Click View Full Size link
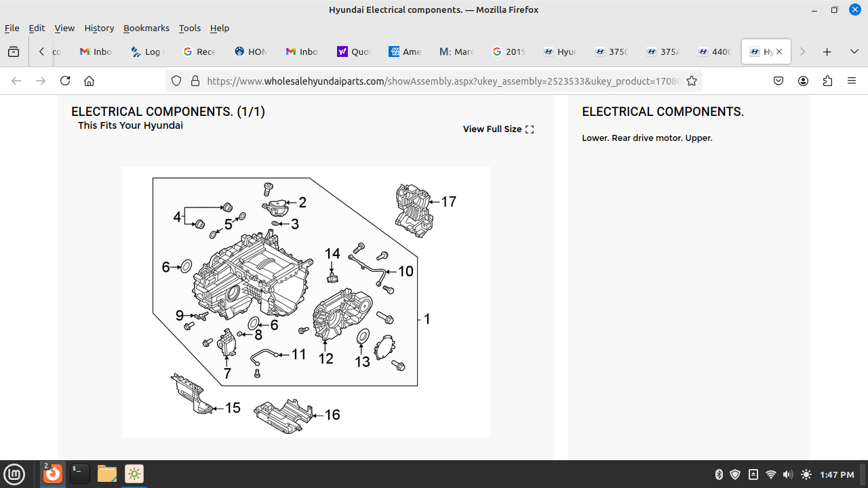The width and height of the screenshot is (868, 488). (x=498, y=129)
